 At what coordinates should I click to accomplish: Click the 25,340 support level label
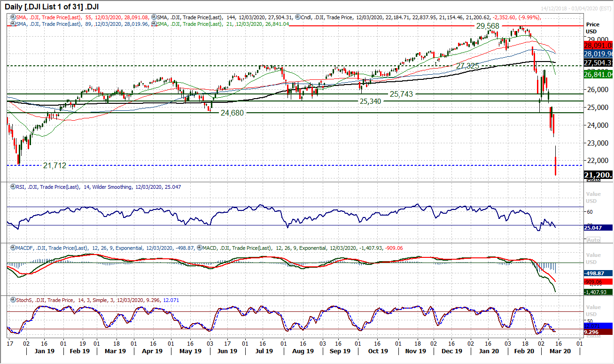pyautogui.click(x=371, y=101)
